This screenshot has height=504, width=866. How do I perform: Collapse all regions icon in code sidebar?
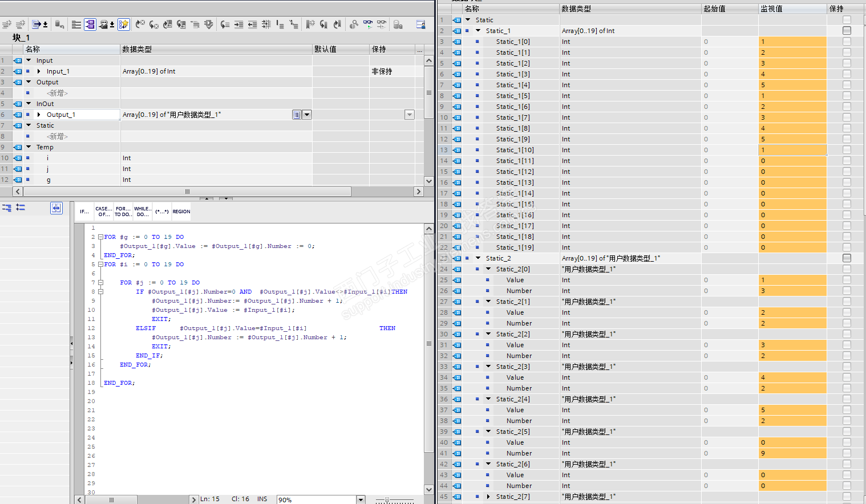[7, 208]
